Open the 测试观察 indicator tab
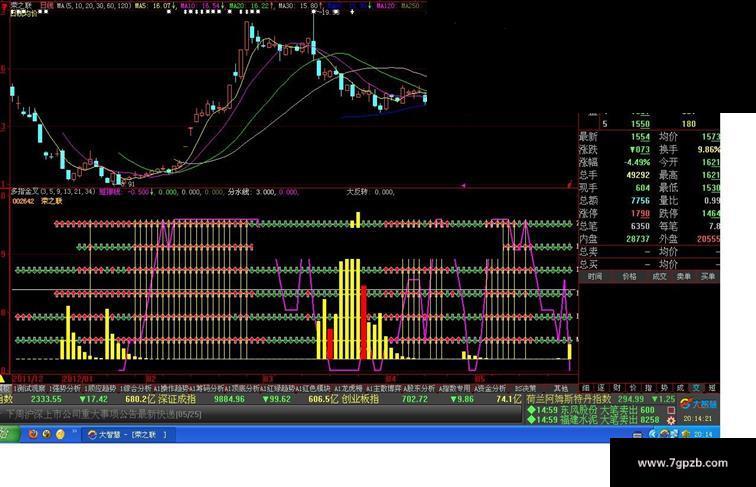756x487 pixels. tap(29, 388)
